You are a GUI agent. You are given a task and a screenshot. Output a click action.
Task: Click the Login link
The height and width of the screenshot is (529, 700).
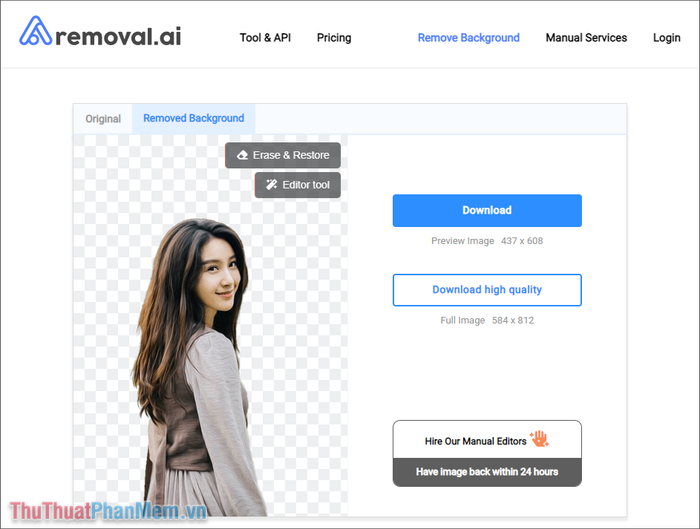(x=667, y=38)
